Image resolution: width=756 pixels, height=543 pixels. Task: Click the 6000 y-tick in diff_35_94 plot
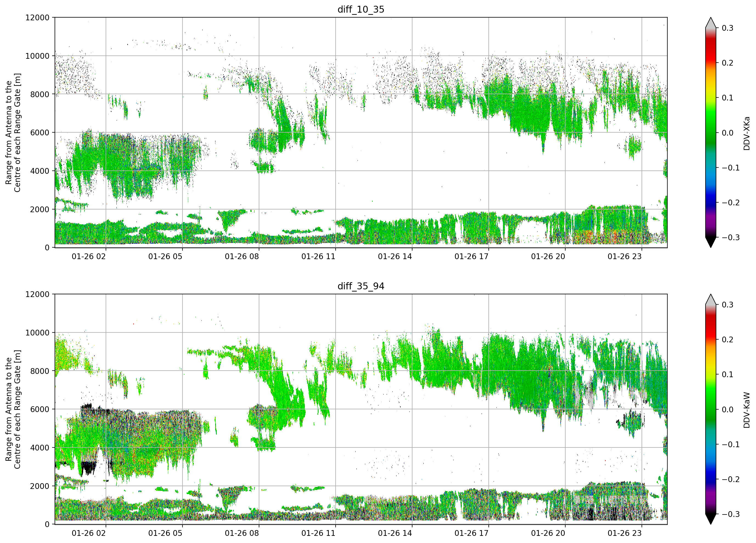click(40, 410)
